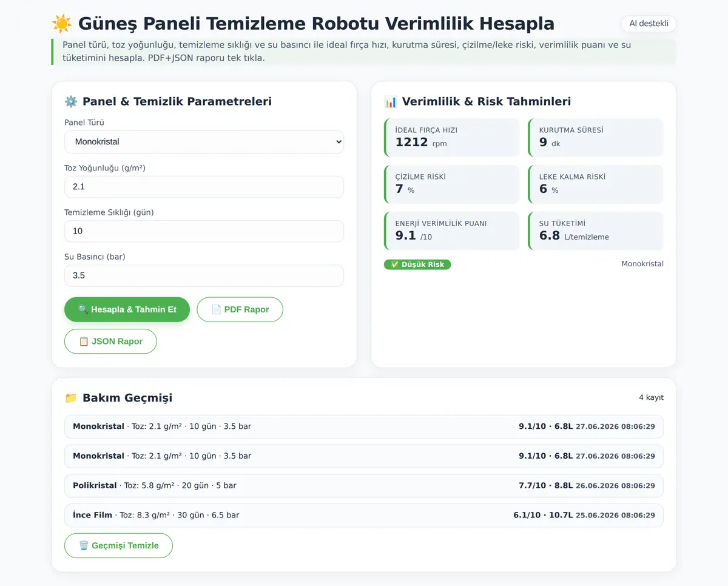Download the PDF Rapor
The image size is (728, 586).
[240, 309]
